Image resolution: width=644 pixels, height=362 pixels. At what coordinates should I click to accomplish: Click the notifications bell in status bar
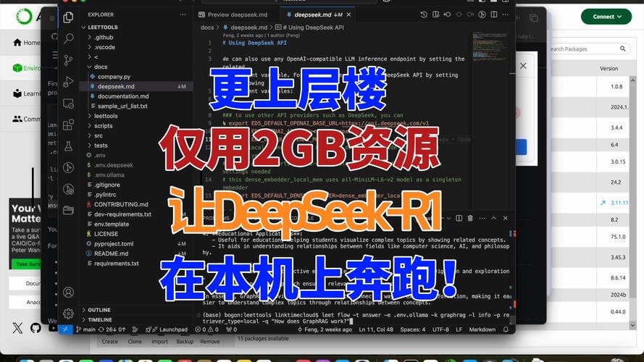(506, 329)
